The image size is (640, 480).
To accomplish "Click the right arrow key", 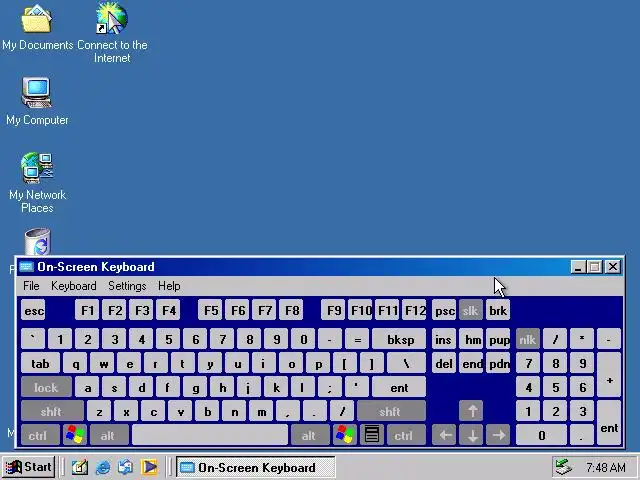I will (498, 435).
